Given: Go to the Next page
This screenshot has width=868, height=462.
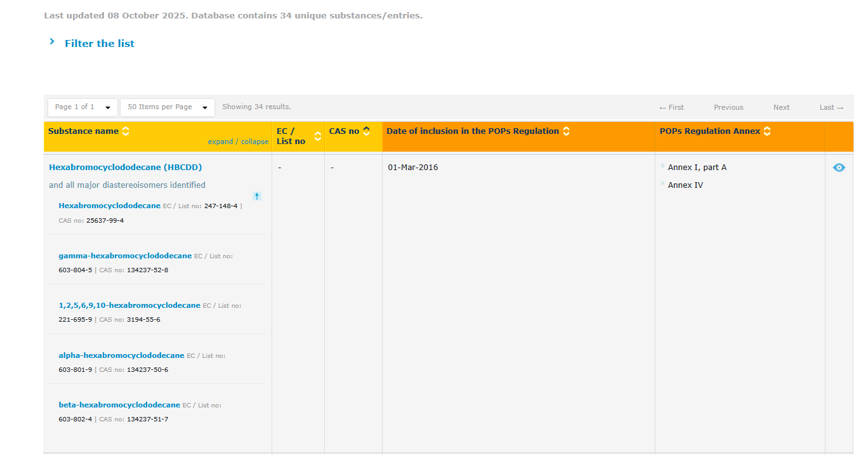Looking at the screenshot, I should pyautogui.click(x=781, y=107).
